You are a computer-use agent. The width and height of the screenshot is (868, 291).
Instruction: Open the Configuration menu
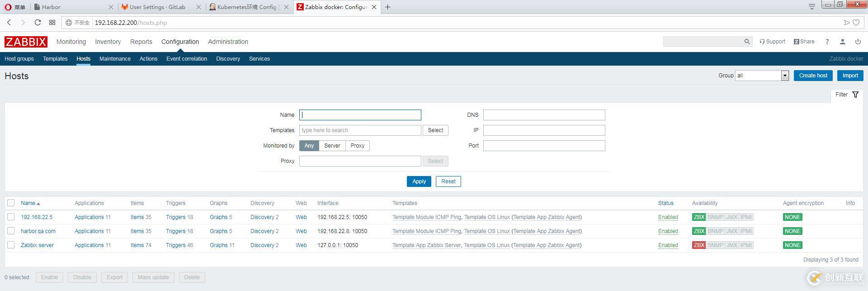(180, 42)
